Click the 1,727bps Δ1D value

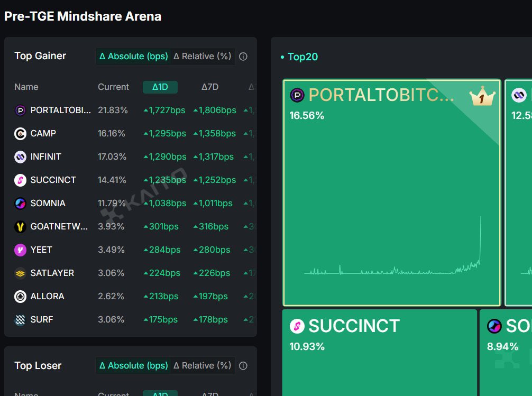(164, 110)
